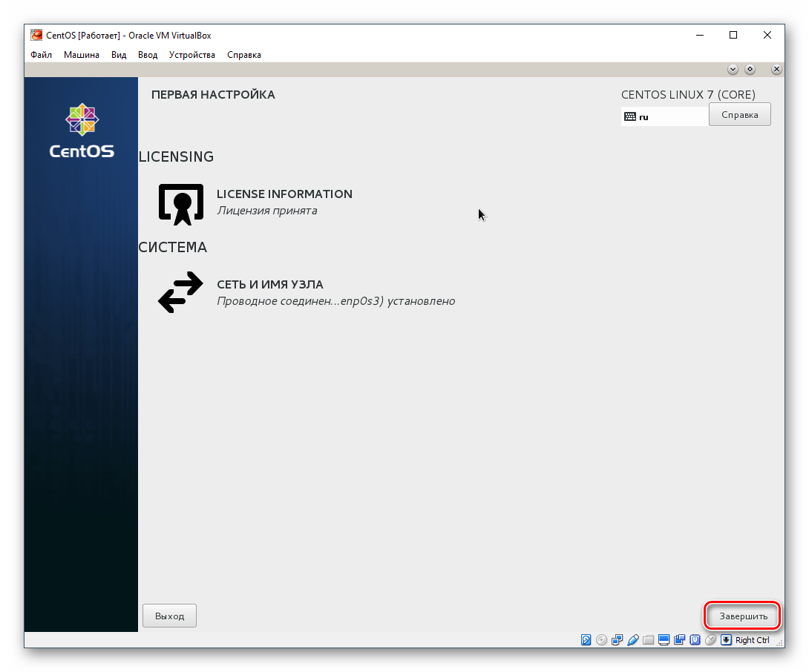The height and width of the screenshot is (672, 809).
Task: Click the keyboard capture status icon
Action: coord(727,639)
